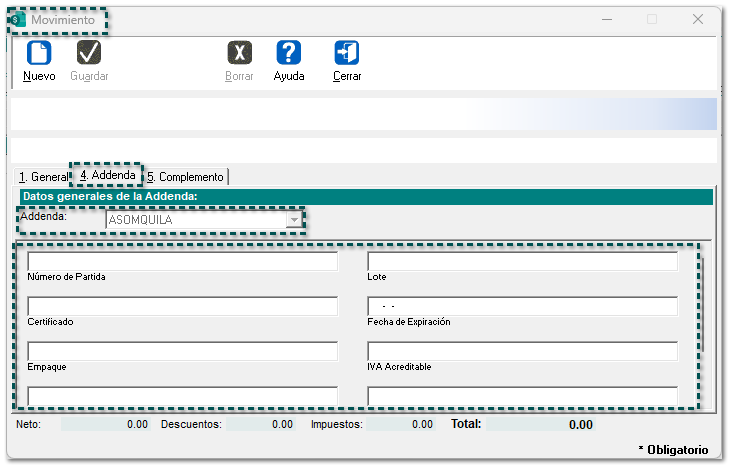Click the Movimiento app icon in title bar
The image size is (731, 468).
click(18, 20)
